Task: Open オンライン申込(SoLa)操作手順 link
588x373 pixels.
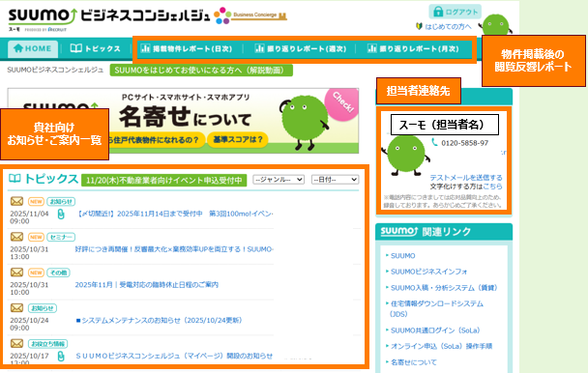Action: tap(441, 346)
